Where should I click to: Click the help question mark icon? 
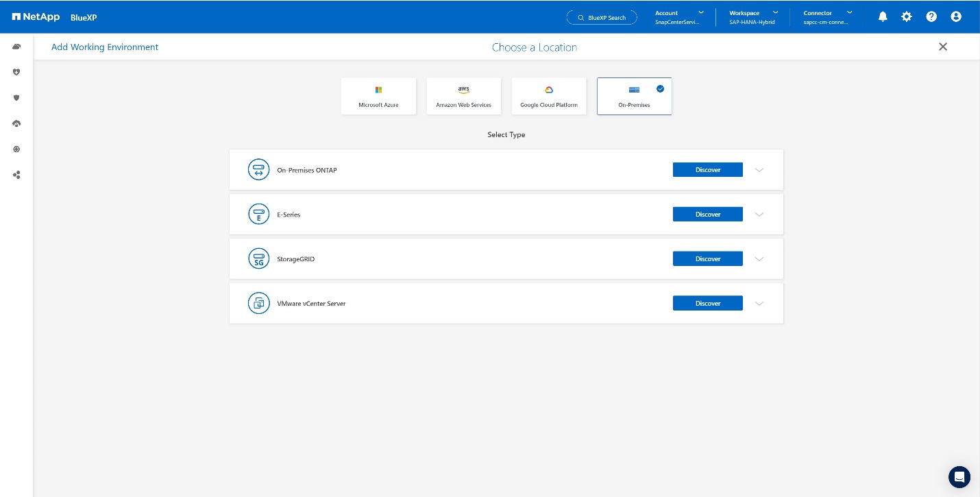[931, 16]
